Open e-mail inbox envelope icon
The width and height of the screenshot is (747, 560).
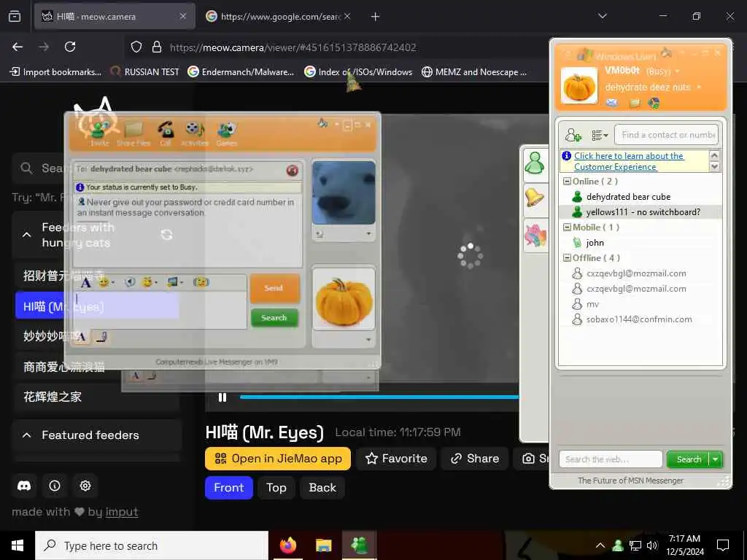[x=612, y=103]
